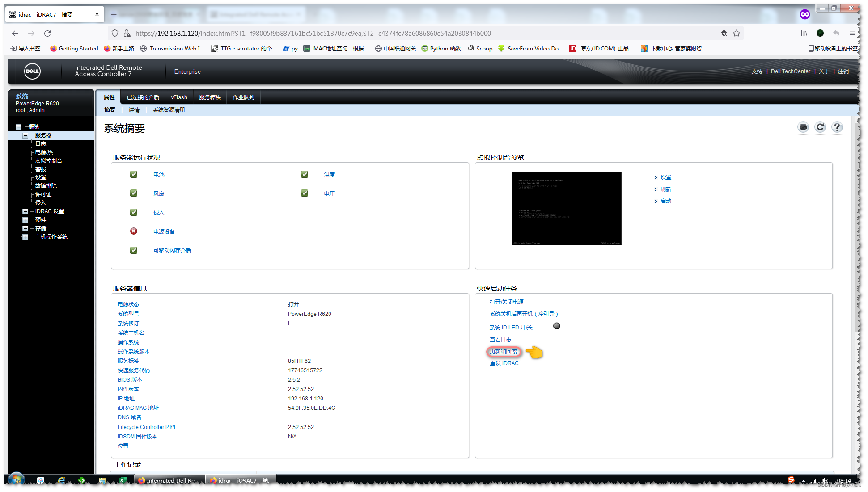868x492 pixels.
Task: Click the browser reload page icon
Action: pyautogui.click(x=47, y=34)
